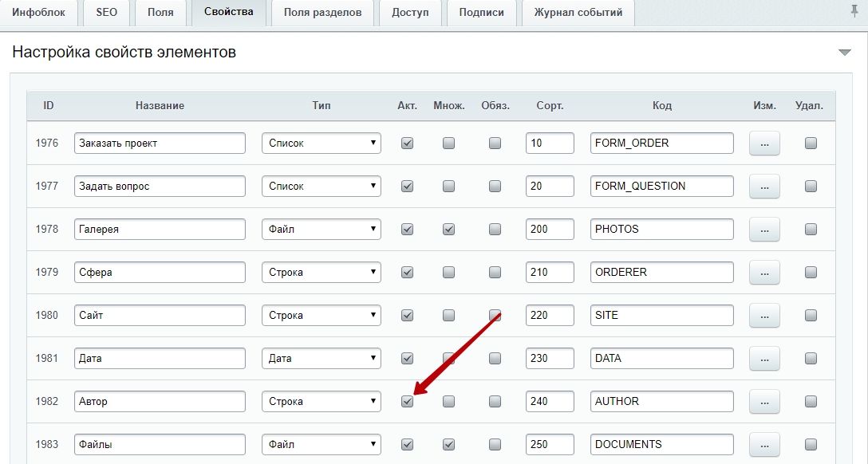Open the Инфоблок tab
Screen dimensions: 868x464
pos(39,12)
